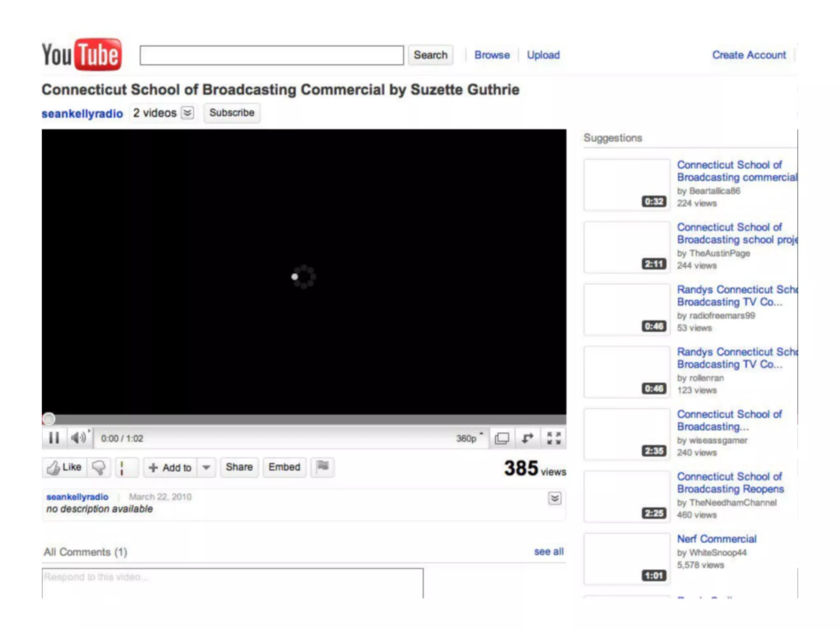Flag this video as inappropriate
Image resolution: width=840 pixels, height=630 pixels.
(322, 467)
